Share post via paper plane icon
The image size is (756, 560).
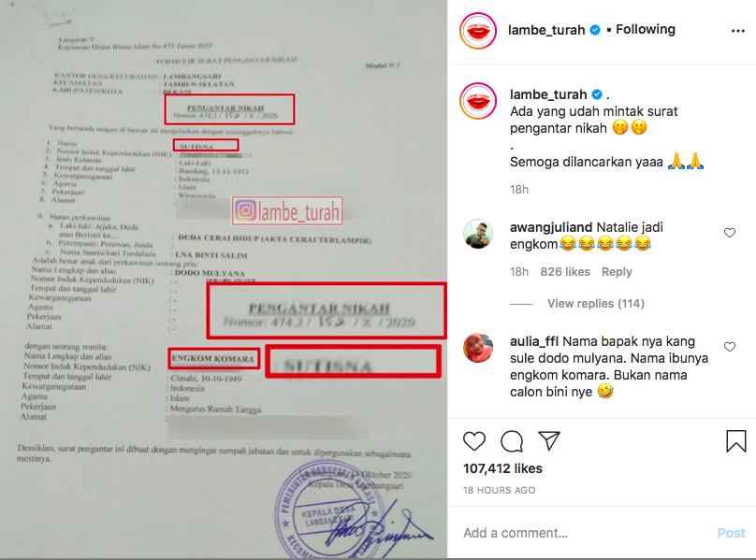tap(548, 440)
